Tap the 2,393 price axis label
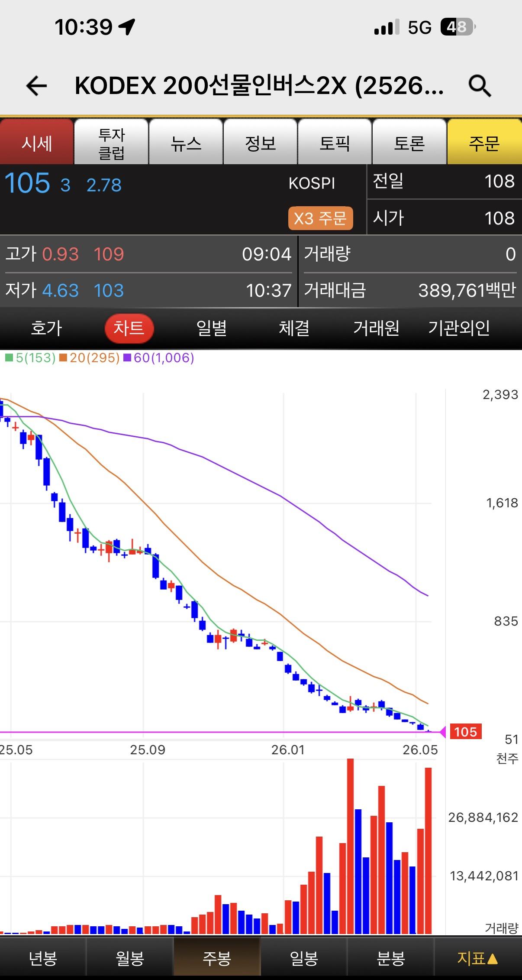The image size is (522, 980). pos(500,394)
